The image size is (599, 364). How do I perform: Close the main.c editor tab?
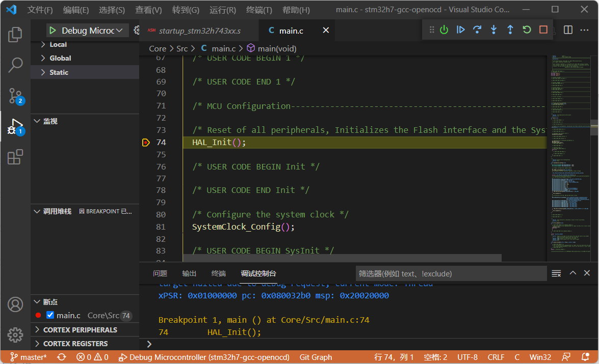326,30
